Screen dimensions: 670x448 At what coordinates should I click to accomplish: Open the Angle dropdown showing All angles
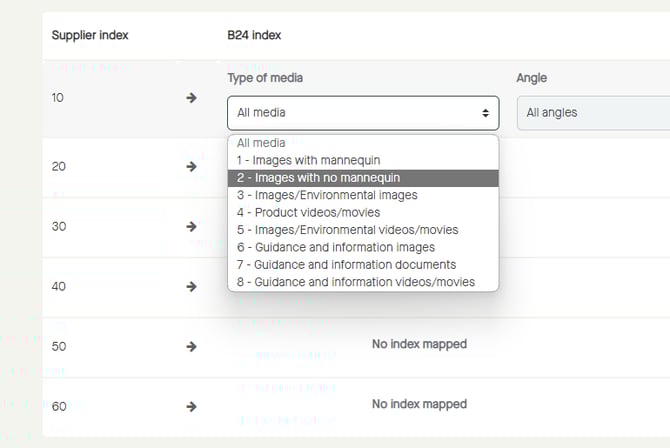(x=592, y=113)
